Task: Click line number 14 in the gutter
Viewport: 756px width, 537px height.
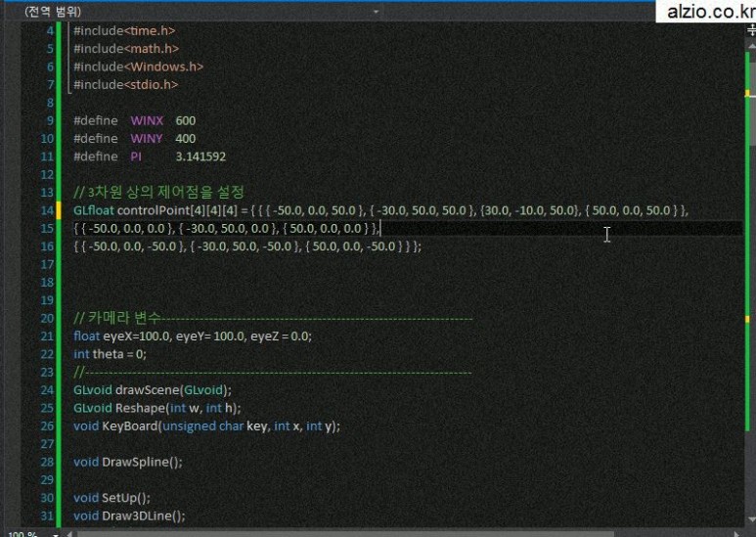Action: coord(47,210)
